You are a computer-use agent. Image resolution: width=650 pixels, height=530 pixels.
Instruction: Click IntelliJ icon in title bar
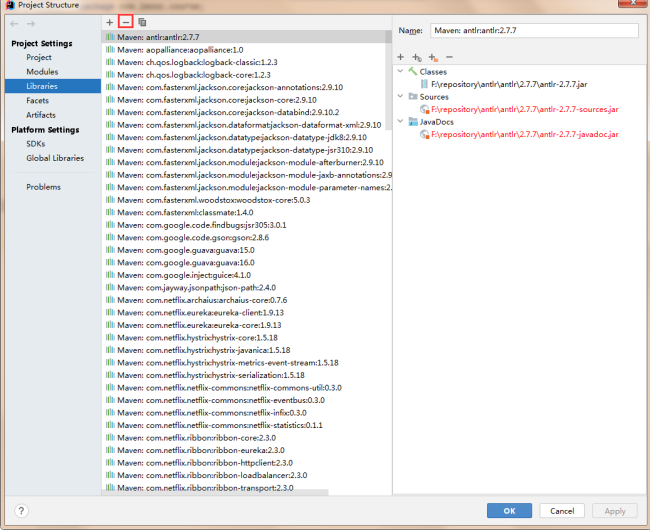pyautogui.click(x=10, y=5)
